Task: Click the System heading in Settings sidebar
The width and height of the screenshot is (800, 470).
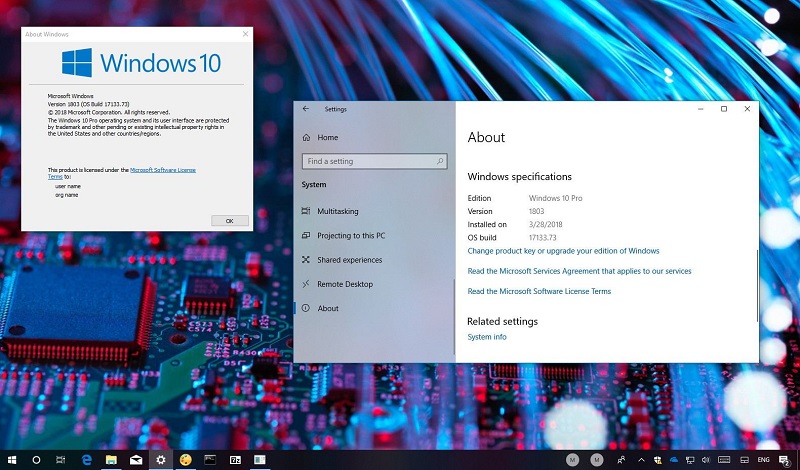Action: click(x=314, y=185)
